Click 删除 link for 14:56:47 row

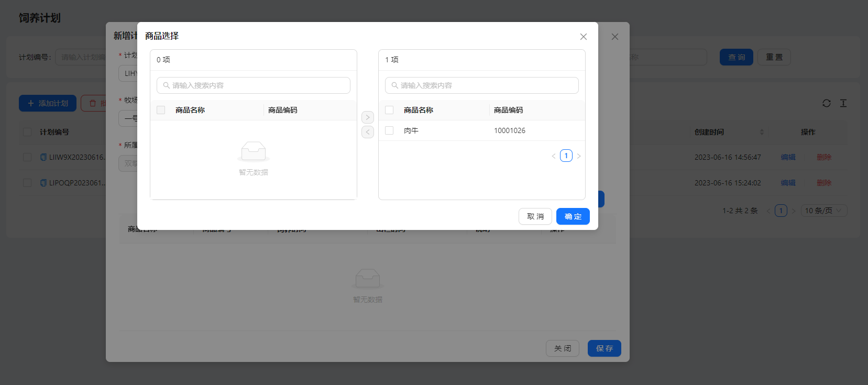824,157
